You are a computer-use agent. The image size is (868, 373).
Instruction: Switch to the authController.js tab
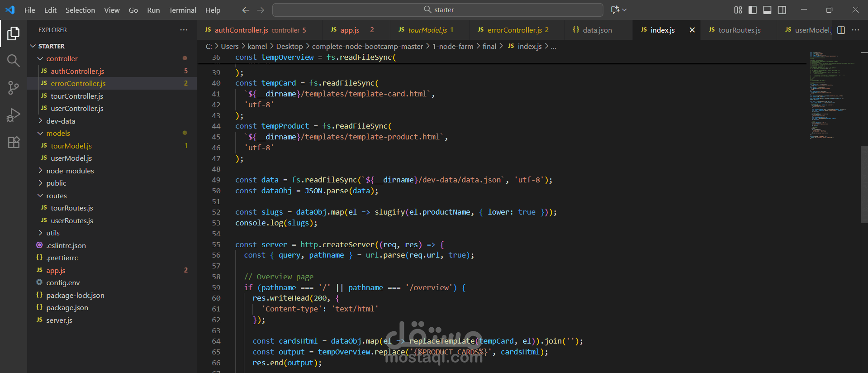260,30
